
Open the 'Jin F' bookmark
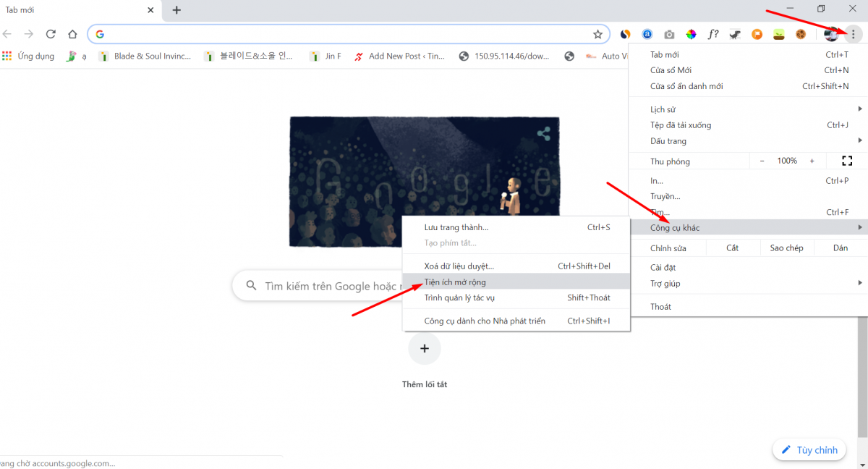(x=325, y=56)
